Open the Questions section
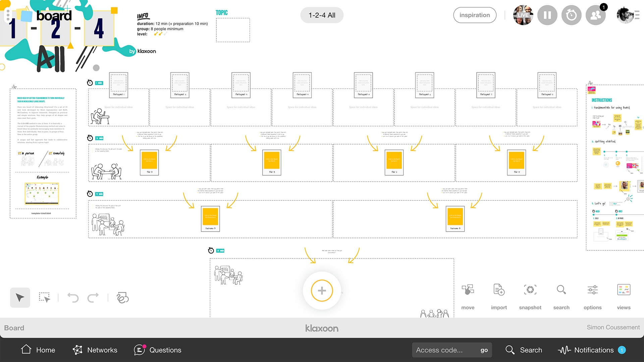This screenshot has width=644, height=362. point(157,350)
